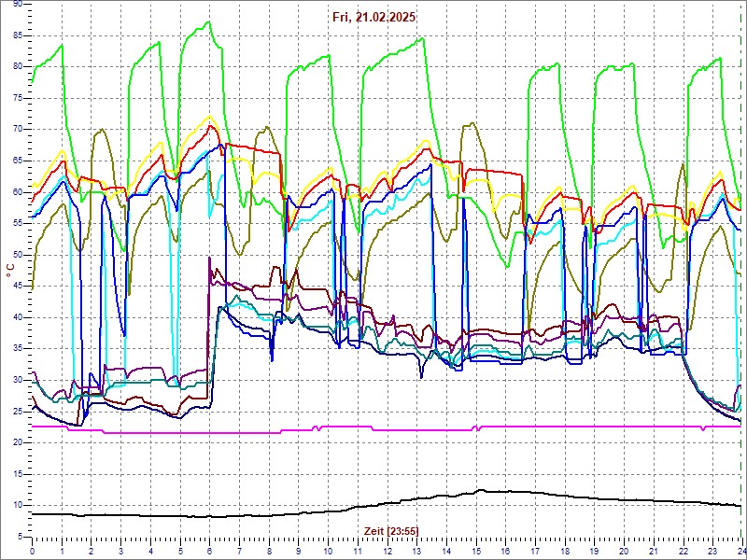Select the "35" tick on the temperature axis

(18, 348)
